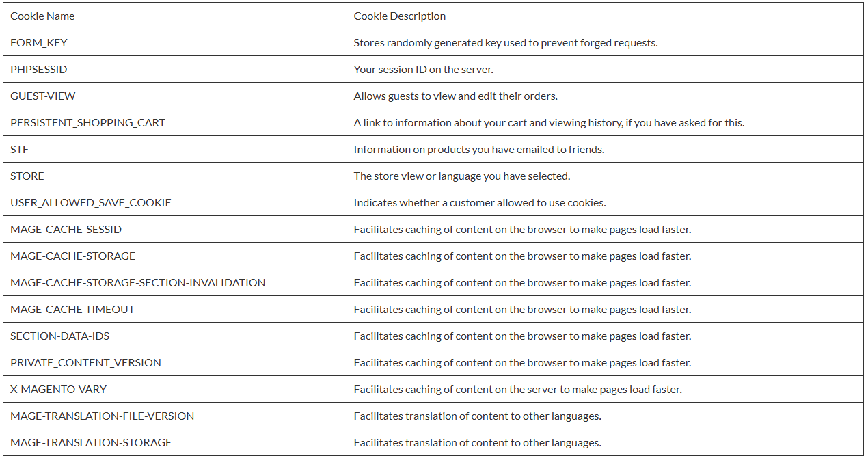868x460 pixels.
Task: Click the STF cookie name
Action: click(x=19, y=149)
